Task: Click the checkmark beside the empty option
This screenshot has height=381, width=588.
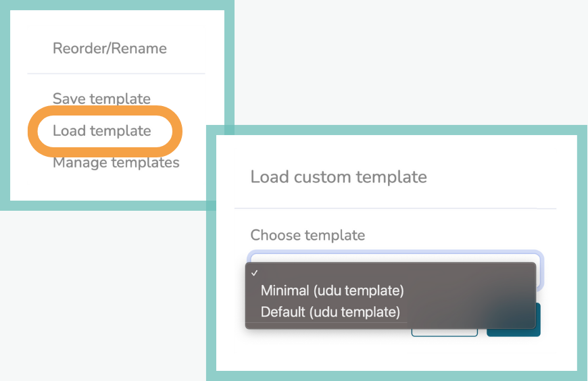Action: (255, 273)
